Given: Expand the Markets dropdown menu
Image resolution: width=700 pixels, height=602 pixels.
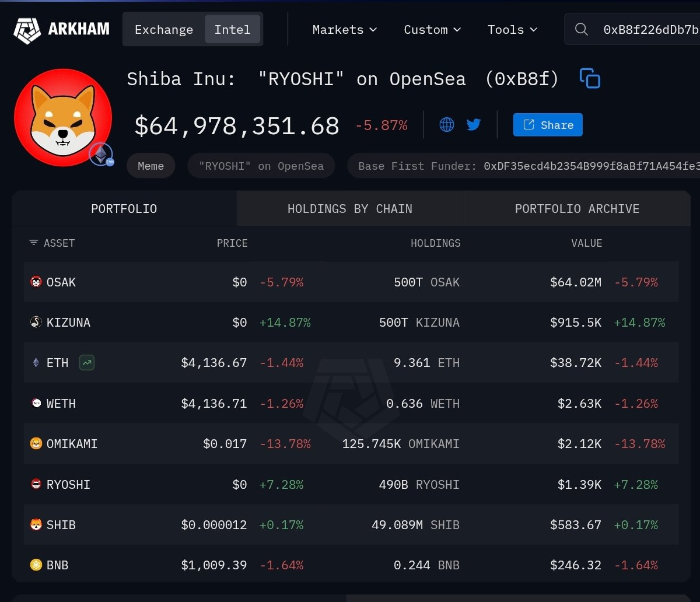Looking at the screenshot, I should point(345,29).
